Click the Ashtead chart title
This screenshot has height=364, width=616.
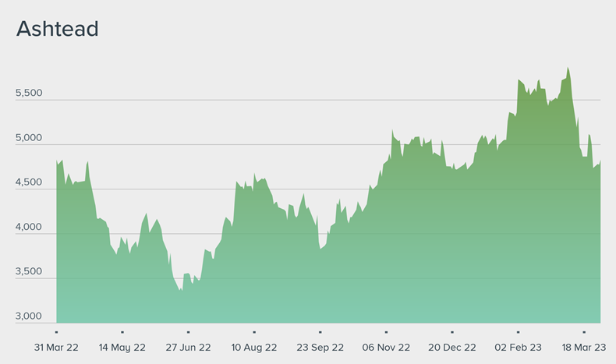(57, 29)
